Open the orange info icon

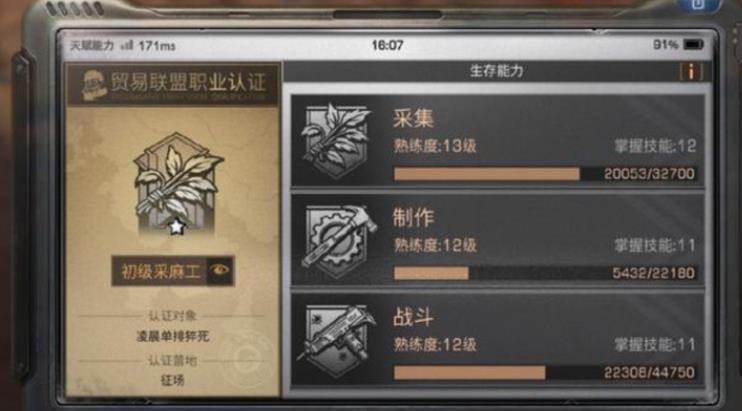(x=691, y=71)
